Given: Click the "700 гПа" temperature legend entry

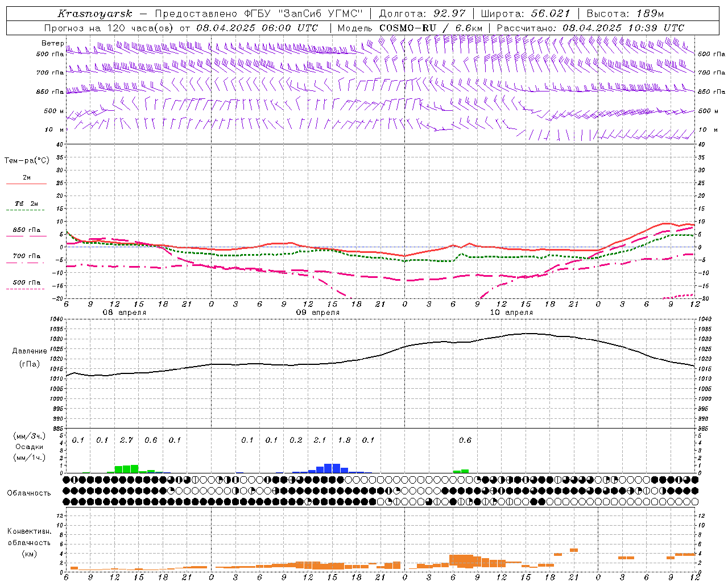Looking at the screenshot, I should click(27, 256).
